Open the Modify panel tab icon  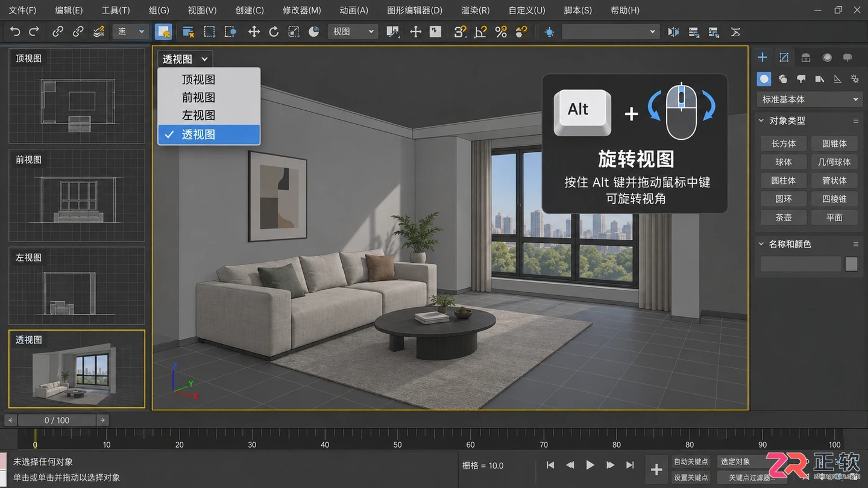(784, 57)
